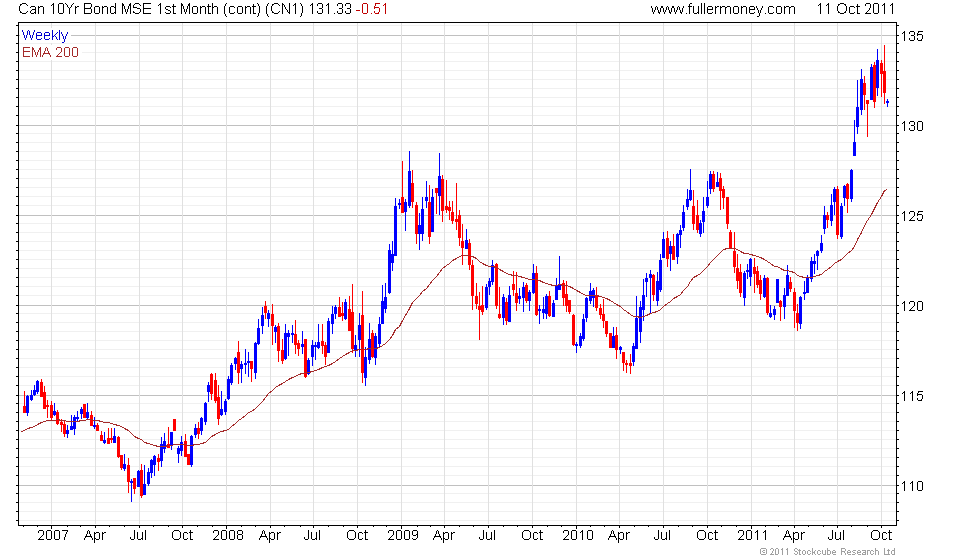The width and height of the screenshot is (980, 560).
Task: Click the 2011 x-axis label
Action: tap(752, 536)
